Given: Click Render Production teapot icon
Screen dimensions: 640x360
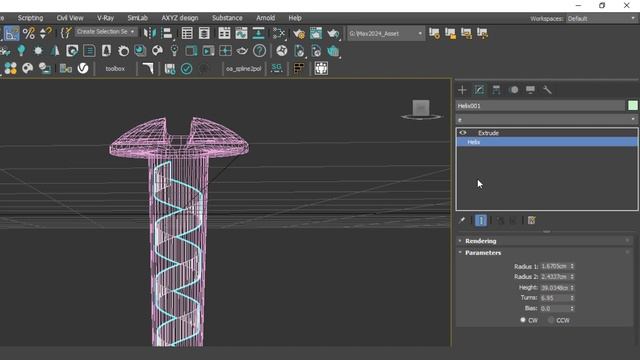Looking at the screenshot, I should (333, 33).
